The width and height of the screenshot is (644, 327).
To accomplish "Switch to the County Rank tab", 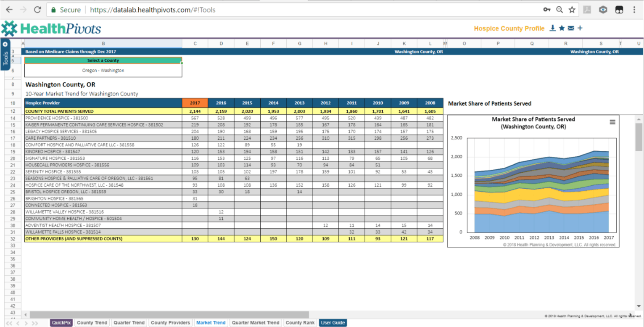I will point(300,323).
